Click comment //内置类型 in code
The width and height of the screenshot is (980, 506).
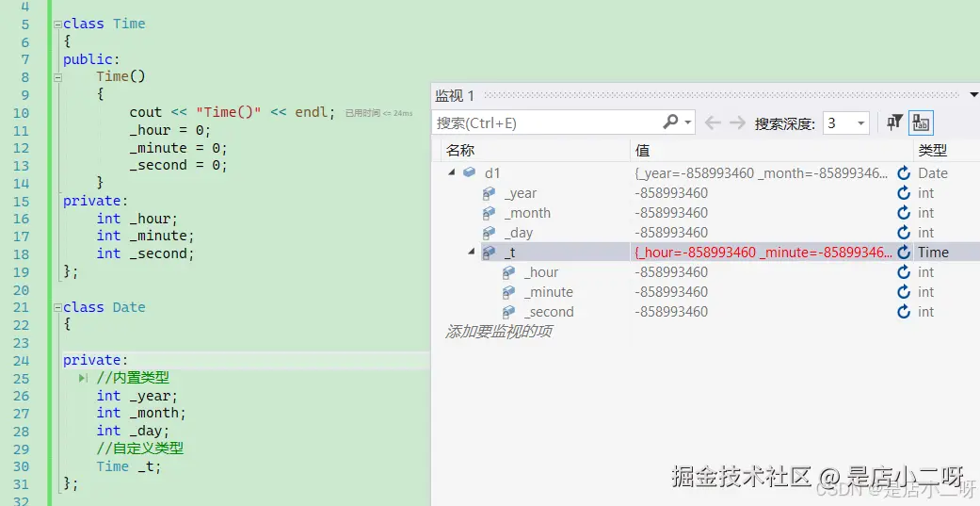click(x=133, y=378)
